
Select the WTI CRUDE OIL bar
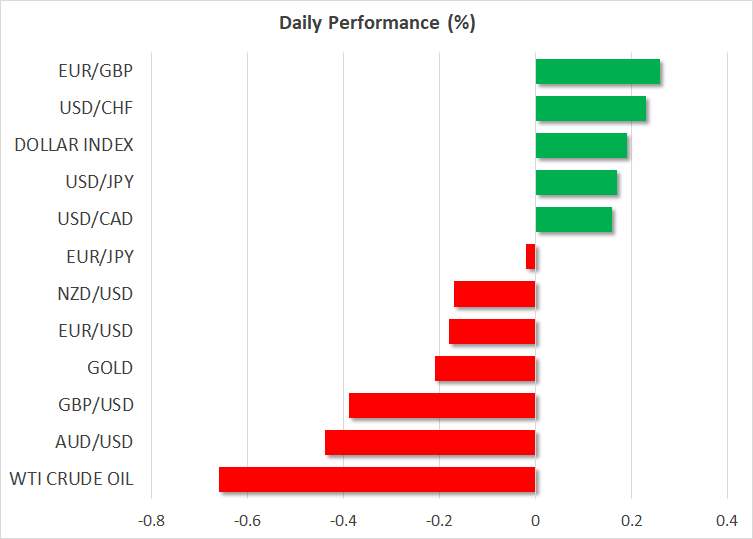377,479
